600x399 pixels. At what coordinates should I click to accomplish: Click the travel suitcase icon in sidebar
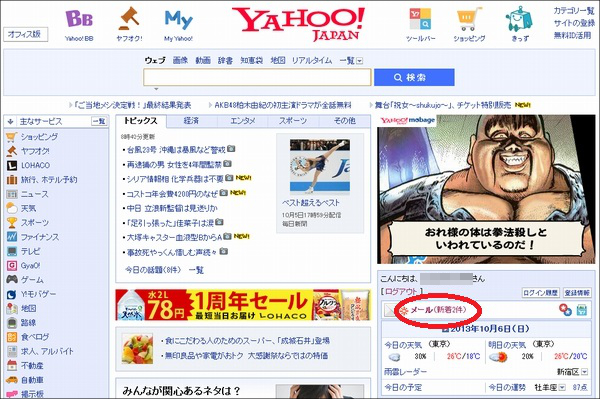(12, 180)
